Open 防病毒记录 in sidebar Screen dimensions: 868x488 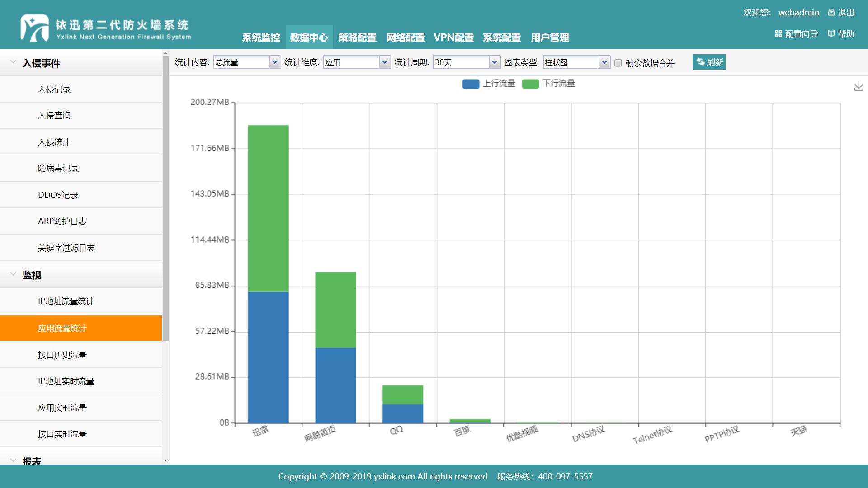pos(81,169)
